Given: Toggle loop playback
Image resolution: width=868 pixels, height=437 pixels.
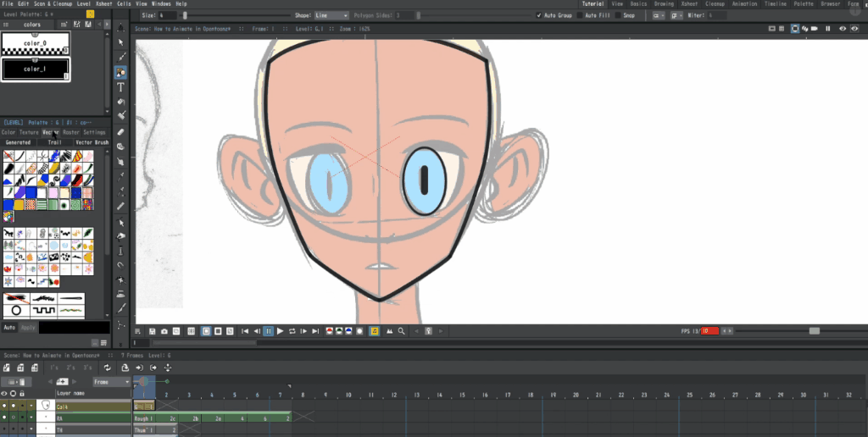Looking at the screenshot, I should pyautogui.click(x=292, y=331).
